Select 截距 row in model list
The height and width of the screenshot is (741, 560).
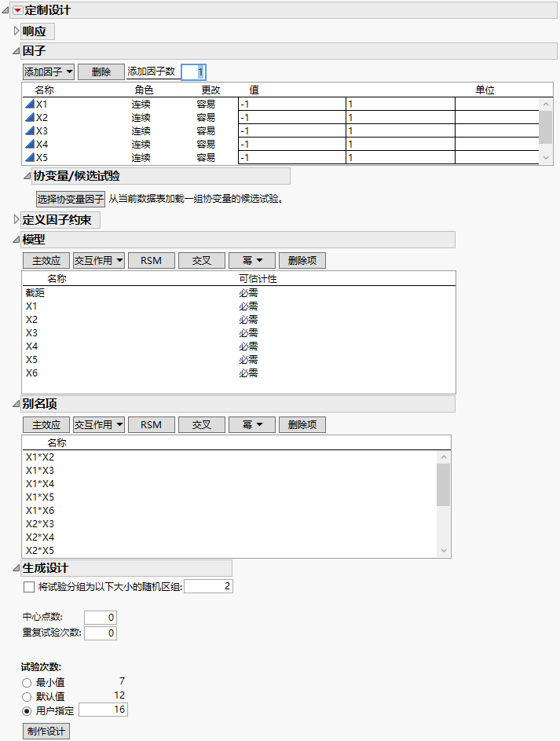239,293
